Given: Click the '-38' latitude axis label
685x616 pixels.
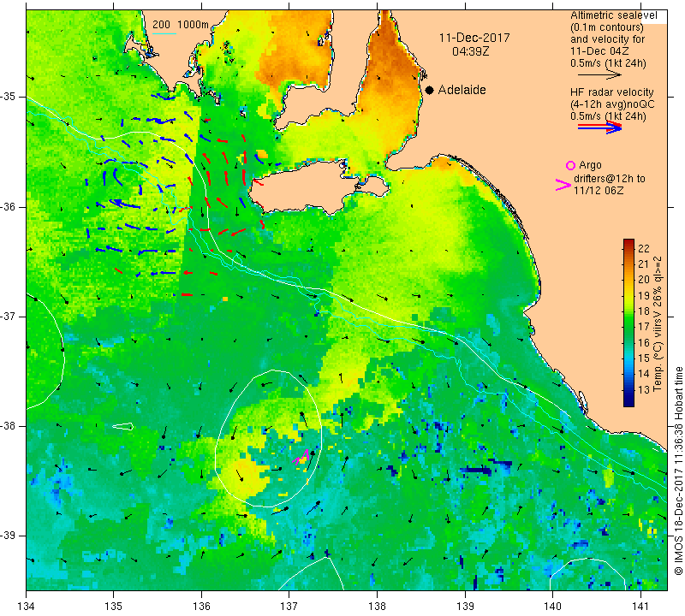Looking at the screenshot, I should coord(8,426).
